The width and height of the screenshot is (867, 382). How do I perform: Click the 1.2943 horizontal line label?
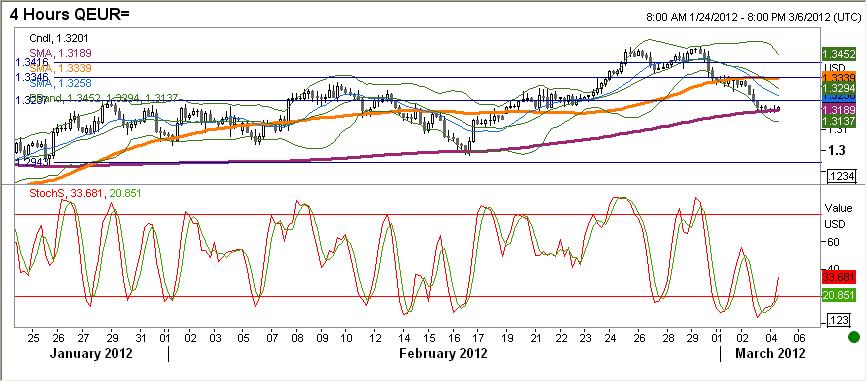pyautogui.click(x=32, y=163)
